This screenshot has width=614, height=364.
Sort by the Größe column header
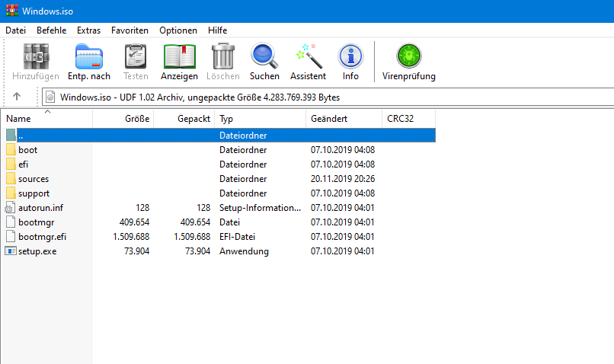click(x=123, y=119)
